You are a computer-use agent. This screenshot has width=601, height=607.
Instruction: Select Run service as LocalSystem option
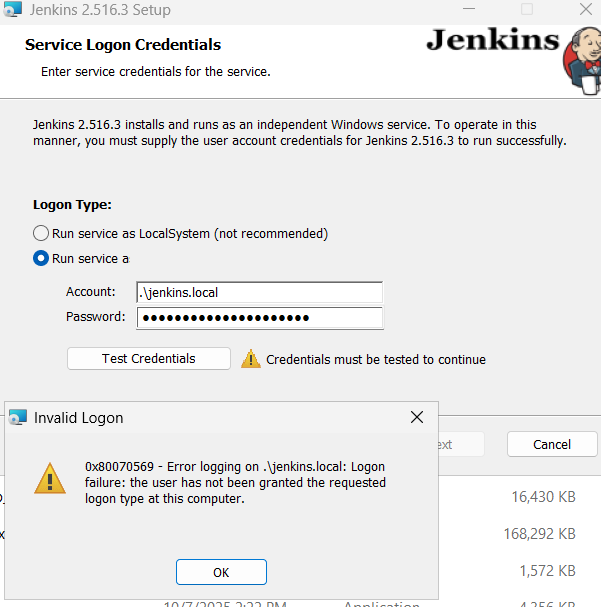pyautogui.click(x=41, y=233)
